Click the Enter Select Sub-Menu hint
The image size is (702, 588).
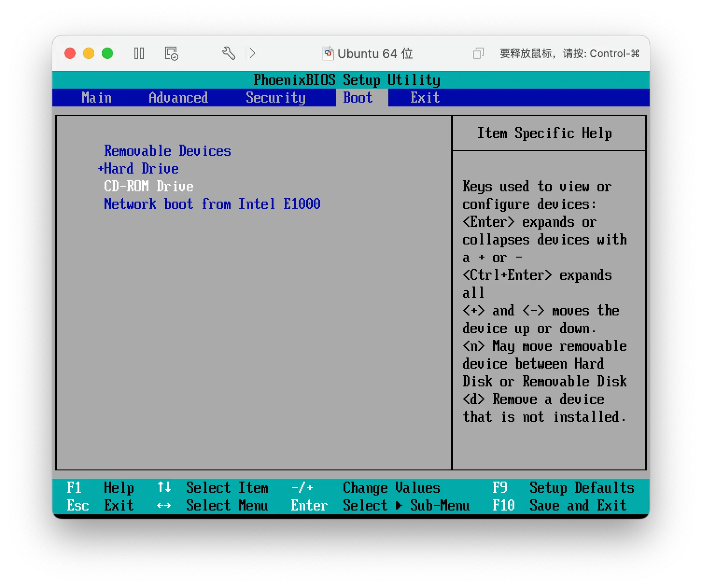click(380, 505)
